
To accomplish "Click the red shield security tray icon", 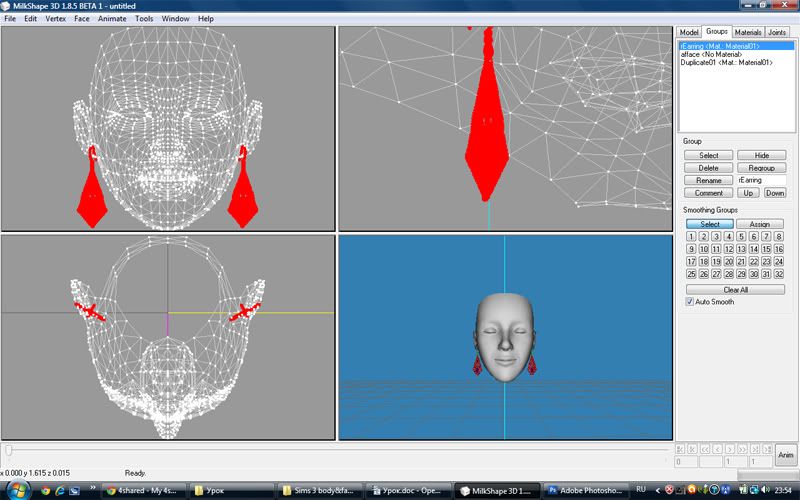I will coord(669,489).
